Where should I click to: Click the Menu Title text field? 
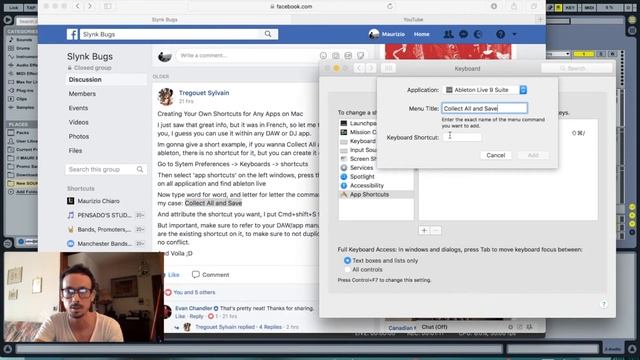[x=484, y=108]
